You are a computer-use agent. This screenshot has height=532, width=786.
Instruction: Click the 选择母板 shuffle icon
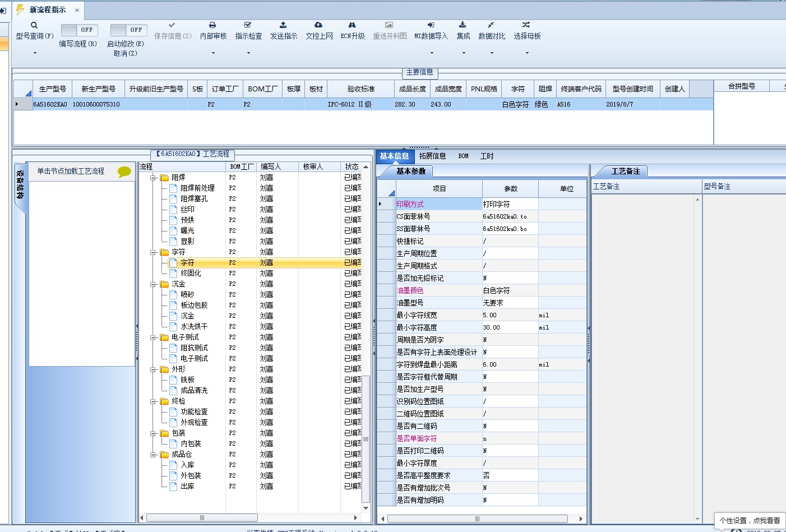526,25
